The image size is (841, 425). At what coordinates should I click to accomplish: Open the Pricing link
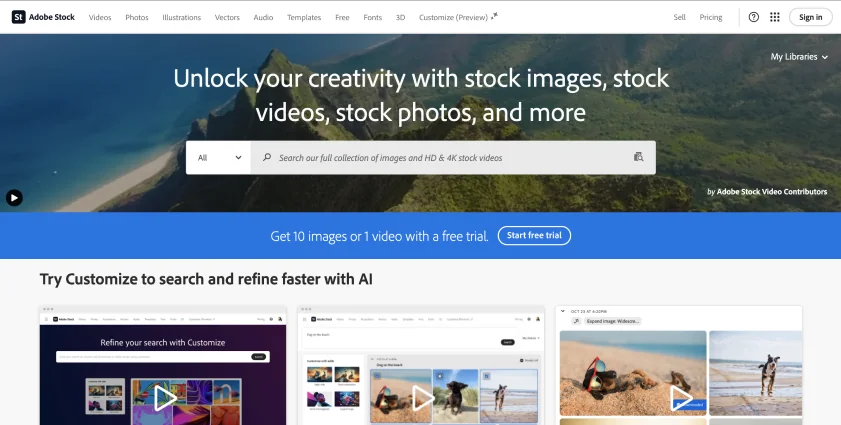[711, 17]
